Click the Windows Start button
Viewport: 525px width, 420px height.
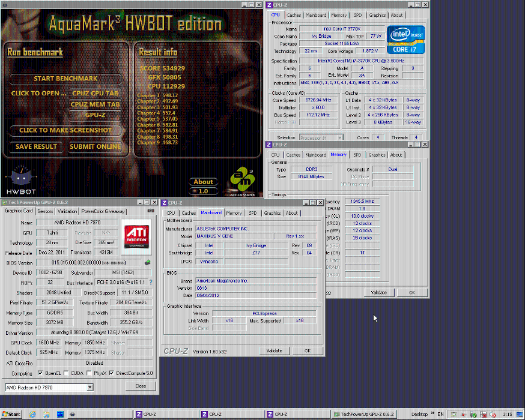tap(11, 414)
